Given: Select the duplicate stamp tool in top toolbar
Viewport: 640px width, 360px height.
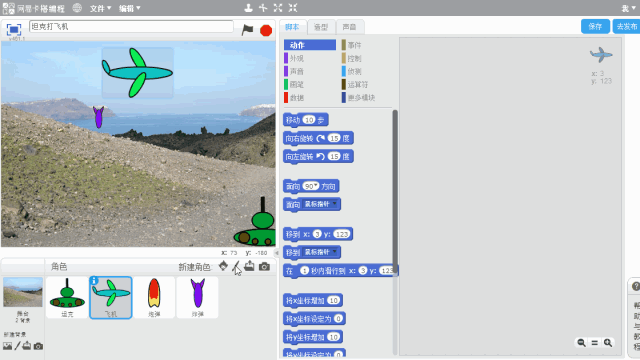Looking at the screenshot, I should pos(248,8).
